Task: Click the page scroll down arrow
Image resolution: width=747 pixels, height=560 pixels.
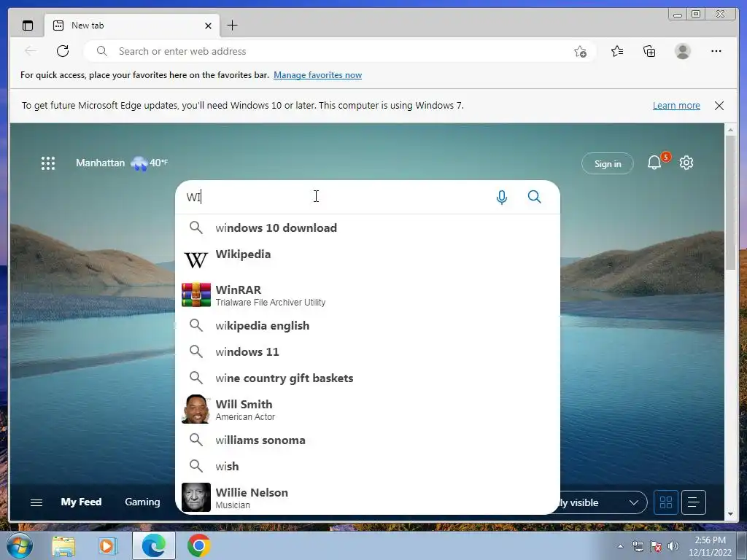Action: pyautogui.click(x=730, y=514)
